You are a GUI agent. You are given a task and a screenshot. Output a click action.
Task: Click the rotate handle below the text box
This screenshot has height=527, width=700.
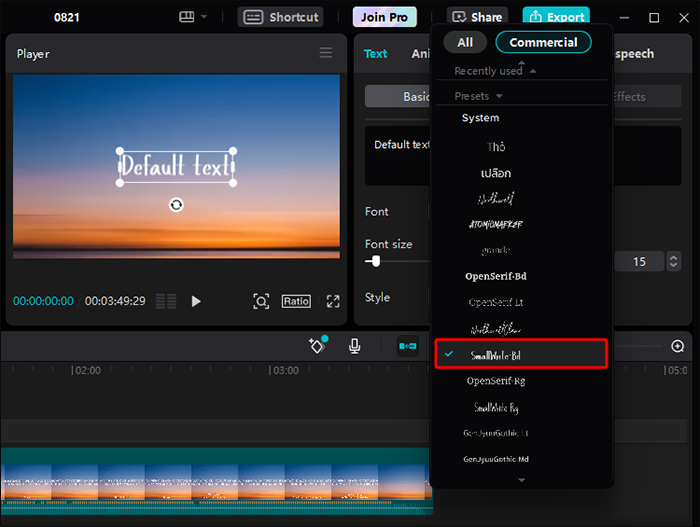tap(176, 205)
